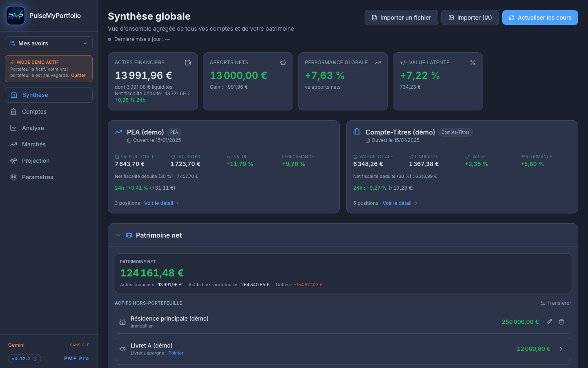Click the PulseMyPortfolio PMP logo icon

click(16, 16)
